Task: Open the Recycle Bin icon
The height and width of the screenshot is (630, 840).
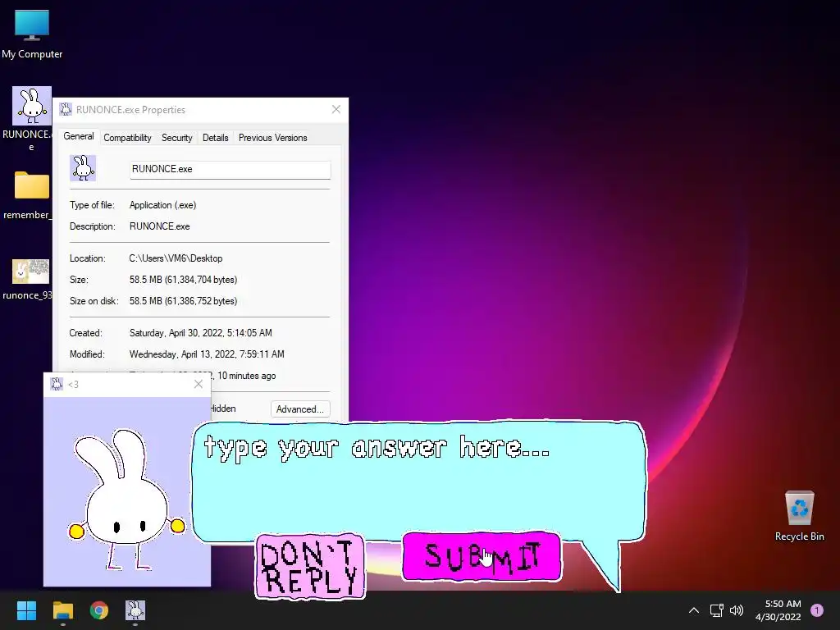Action: click(x=799, y=515)
